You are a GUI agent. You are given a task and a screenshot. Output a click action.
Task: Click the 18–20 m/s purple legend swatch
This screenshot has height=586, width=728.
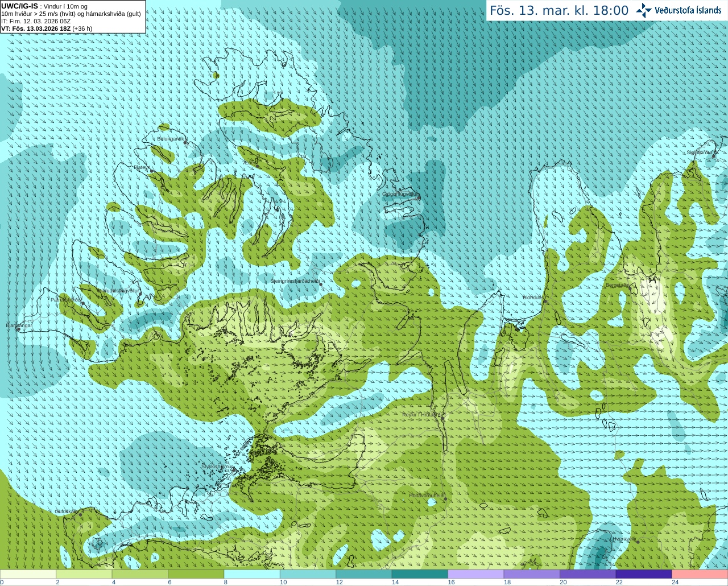[x=532, y=574]
